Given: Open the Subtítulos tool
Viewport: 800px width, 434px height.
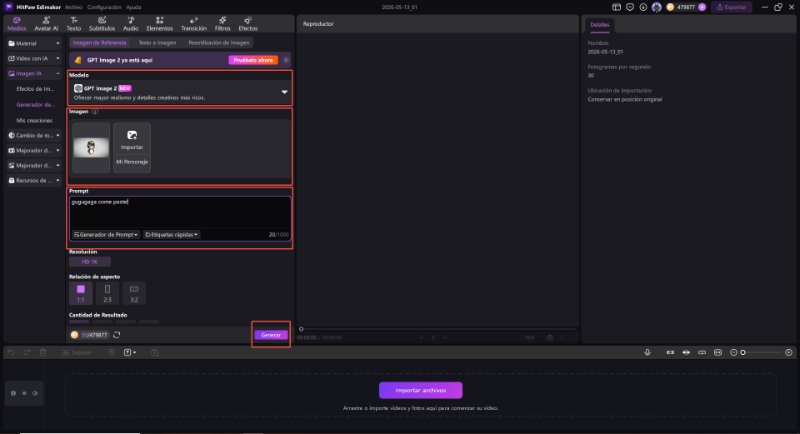Looking at the screenshot, I should click(102, 24).
